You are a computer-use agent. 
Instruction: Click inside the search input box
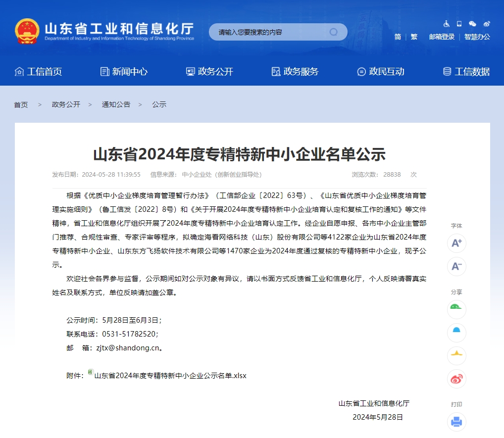[267, 32]
